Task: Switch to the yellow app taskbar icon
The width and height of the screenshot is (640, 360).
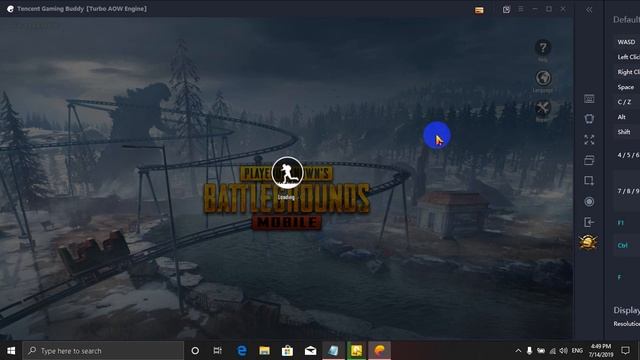Action: [356, 351]
